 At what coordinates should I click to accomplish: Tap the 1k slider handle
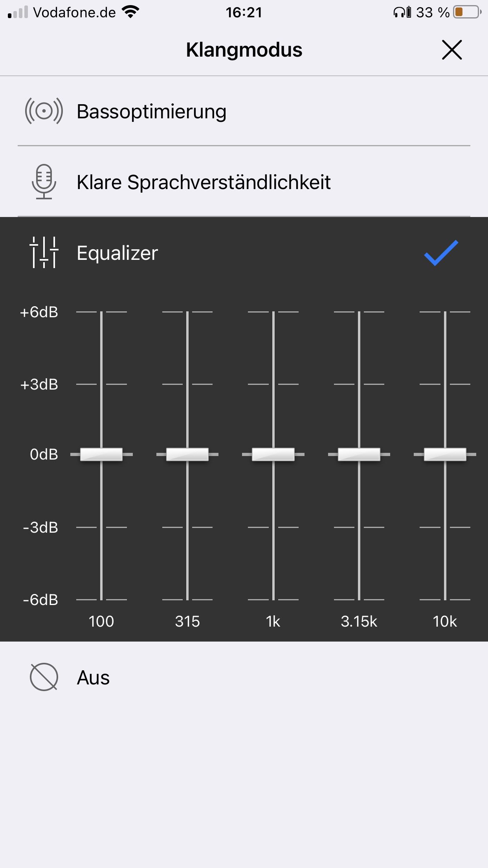[x=273, y=454]
